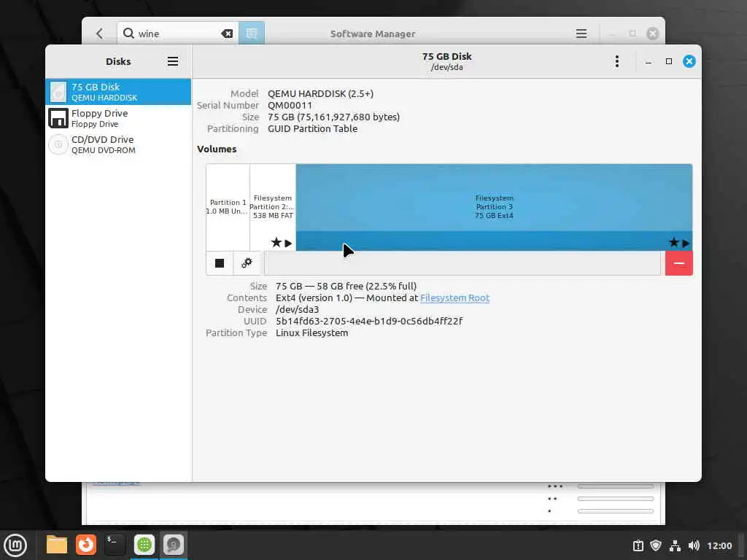Switch to Disks taskbar item

coord(174,545)
